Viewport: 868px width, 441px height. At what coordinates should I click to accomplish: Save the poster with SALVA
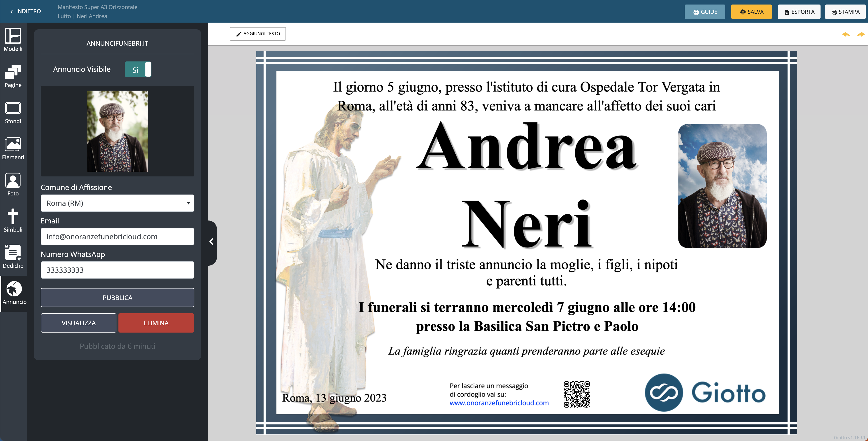pos(751,12)
